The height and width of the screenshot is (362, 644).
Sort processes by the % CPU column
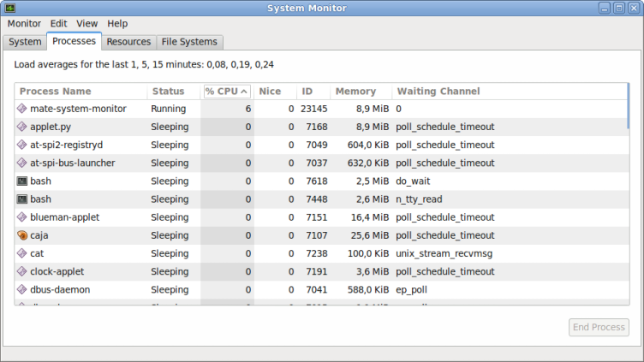(x=226, y=92)
